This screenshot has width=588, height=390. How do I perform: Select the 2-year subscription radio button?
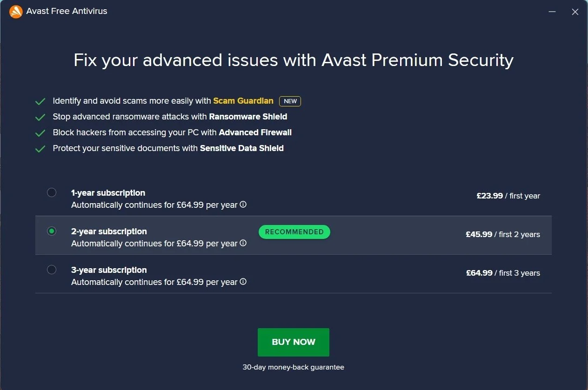[52, 231]
